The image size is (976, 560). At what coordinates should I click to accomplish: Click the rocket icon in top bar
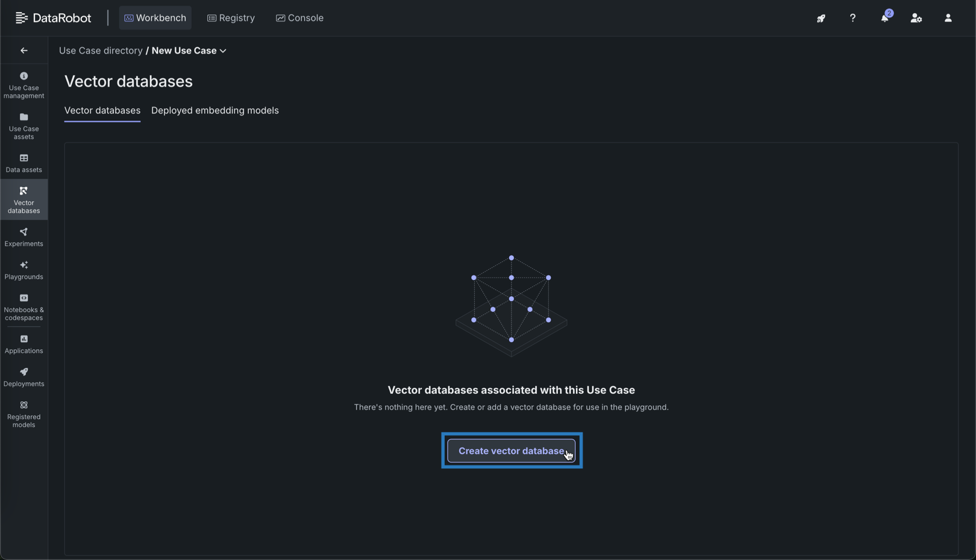pos(821,18)
